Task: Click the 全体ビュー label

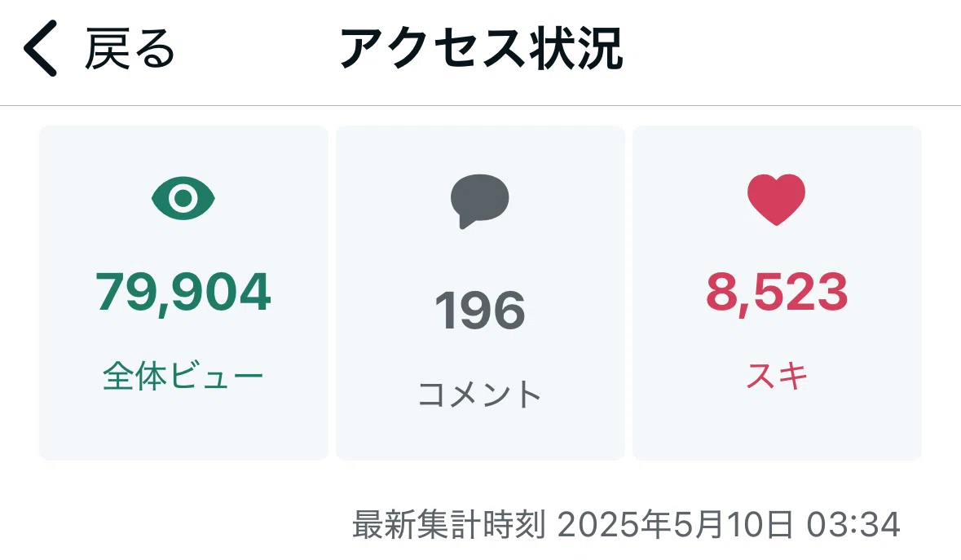Action: coord(183,376)
